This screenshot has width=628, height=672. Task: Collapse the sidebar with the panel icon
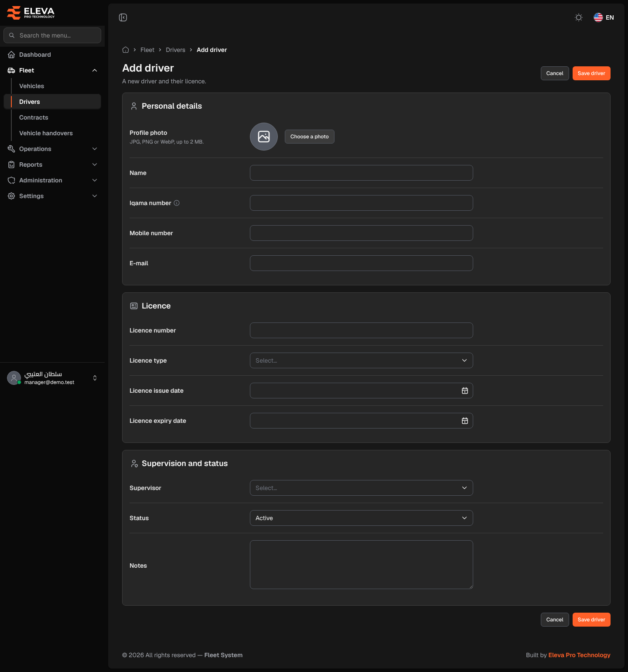click(123, 17)
